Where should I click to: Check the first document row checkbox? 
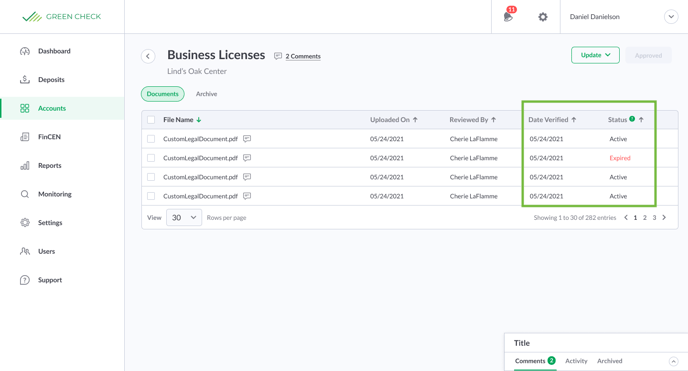pos(151,139)
